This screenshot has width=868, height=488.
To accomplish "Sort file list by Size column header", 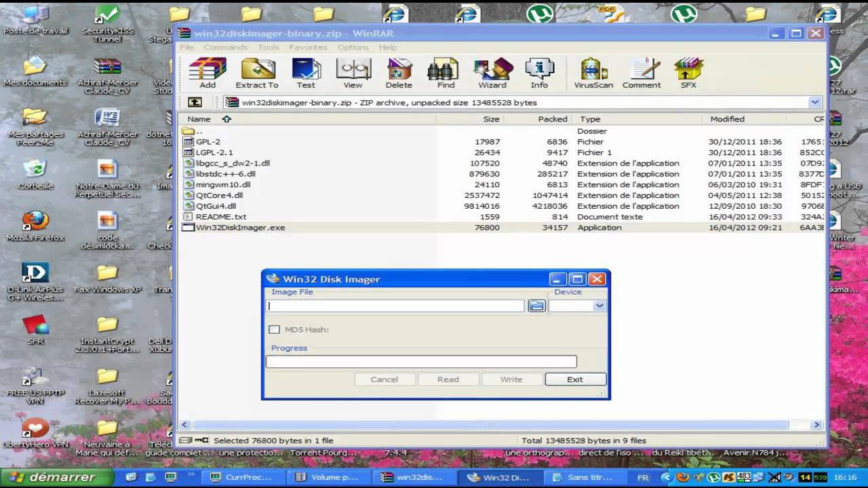I will pos(469,119).
